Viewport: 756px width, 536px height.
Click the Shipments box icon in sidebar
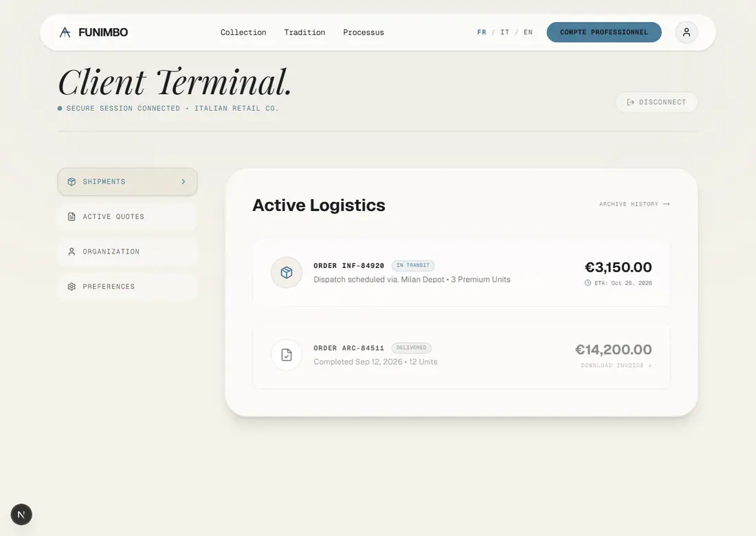click(72, 181)
